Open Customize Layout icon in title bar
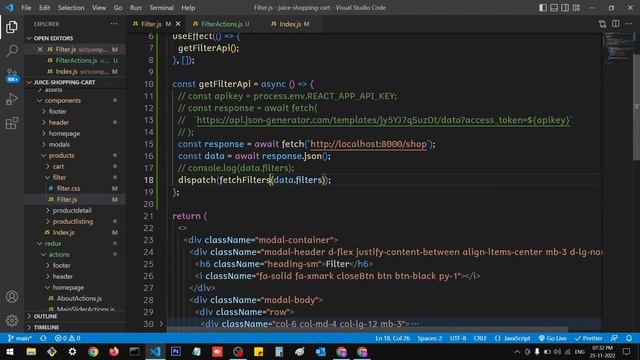The image size is (640, 360). 576,8
